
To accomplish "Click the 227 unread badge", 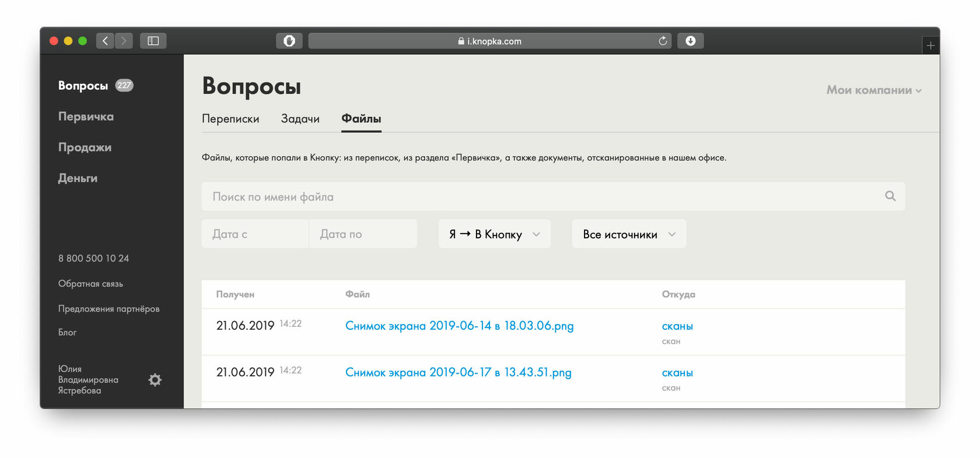I will [x=124, y=85].
